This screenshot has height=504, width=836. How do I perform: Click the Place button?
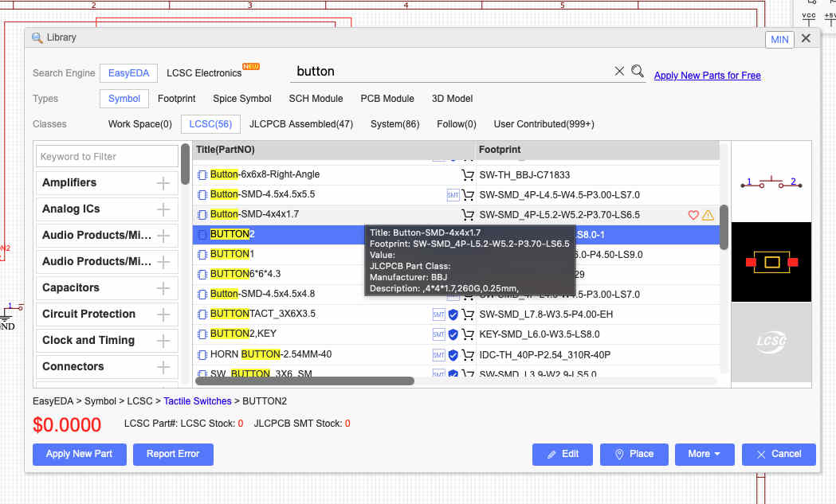coord(634,454)
